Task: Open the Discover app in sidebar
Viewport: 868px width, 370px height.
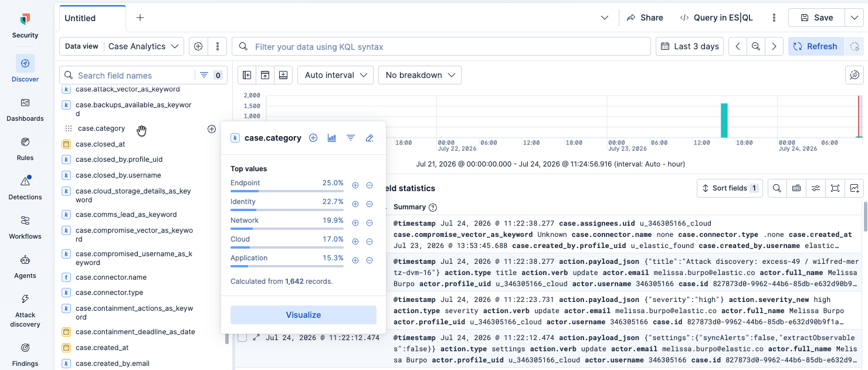Action: [x=25, y=69]
